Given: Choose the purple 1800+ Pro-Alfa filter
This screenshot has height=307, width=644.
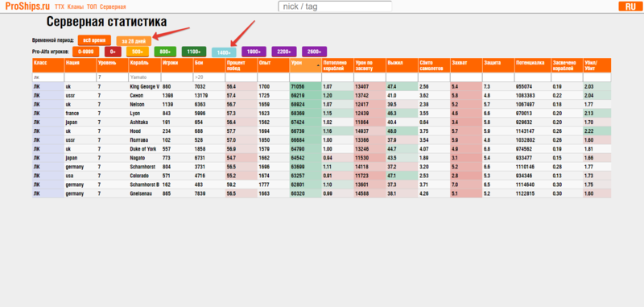Looking at the screenshot, I should coord(254,52).
